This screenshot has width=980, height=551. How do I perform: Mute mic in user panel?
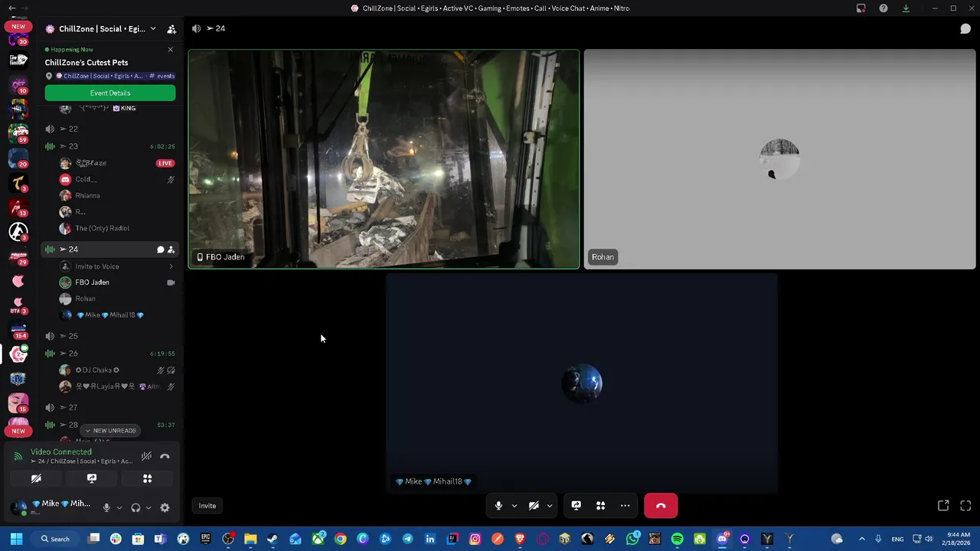106,507
